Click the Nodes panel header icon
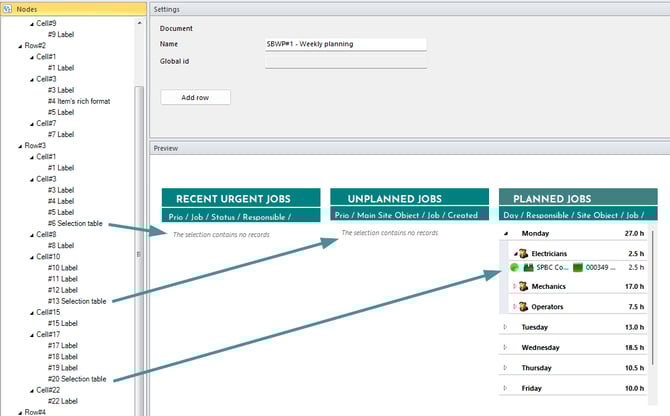The height and width of the screenshot is (416, 670). pos(8,8)
